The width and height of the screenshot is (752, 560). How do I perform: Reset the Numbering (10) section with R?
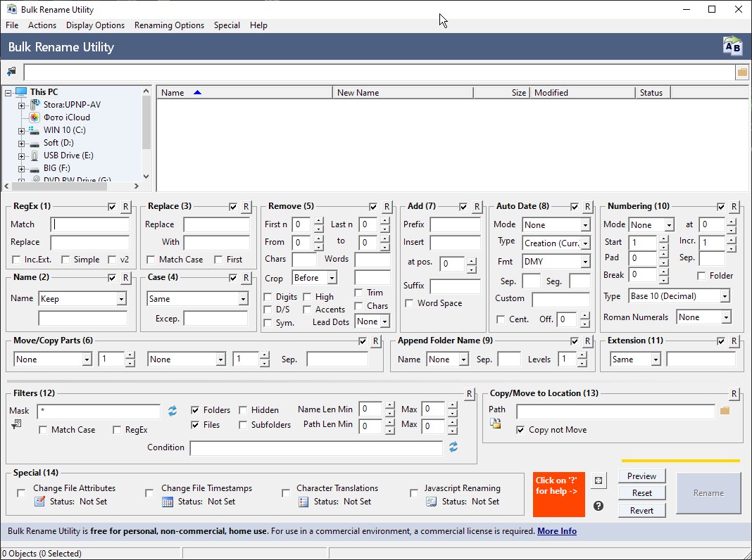pyautogui.click(x=734, y=207)
